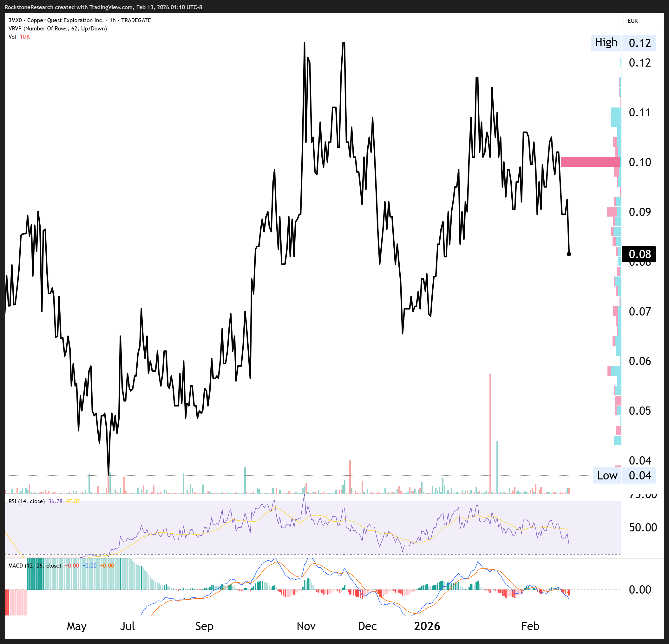Click the Nov label on time axis

[306, 626]
